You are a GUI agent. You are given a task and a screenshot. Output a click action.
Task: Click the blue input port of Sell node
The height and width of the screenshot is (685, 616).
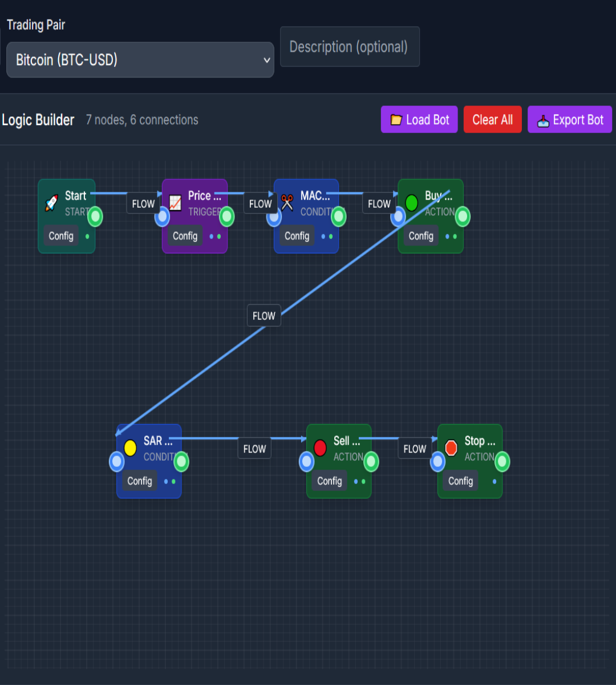point(307,461)
